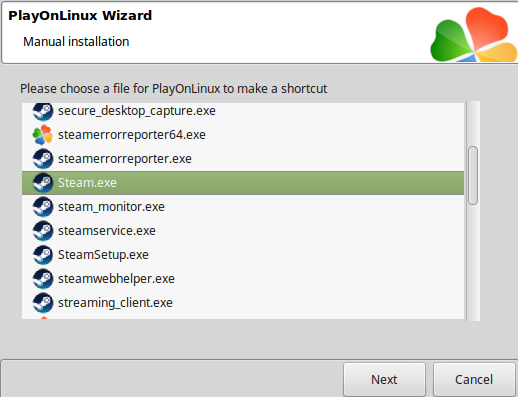Select steamerrorreporter.exe file name
The height and width of the screenshot is (397, 518).
click(x=125, y=159)
